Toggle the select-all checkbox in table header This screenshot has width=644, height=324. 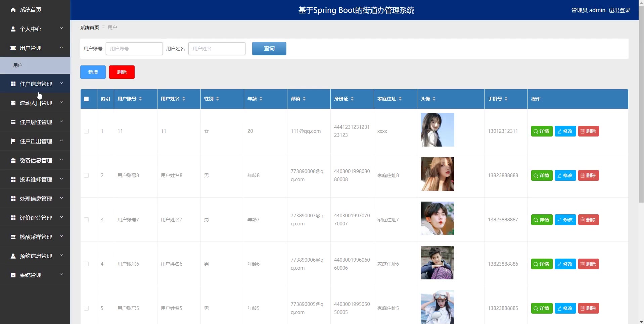pyautogui.click(x=86, y=99)
